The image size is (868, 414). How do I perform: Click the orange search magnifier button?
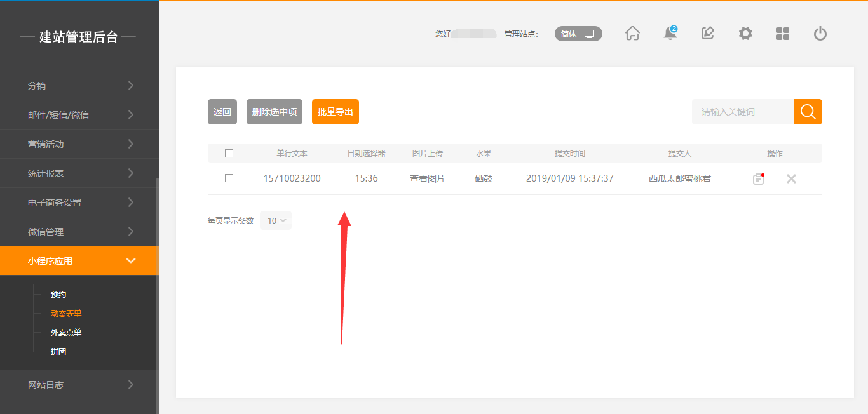tap(808, 112)
